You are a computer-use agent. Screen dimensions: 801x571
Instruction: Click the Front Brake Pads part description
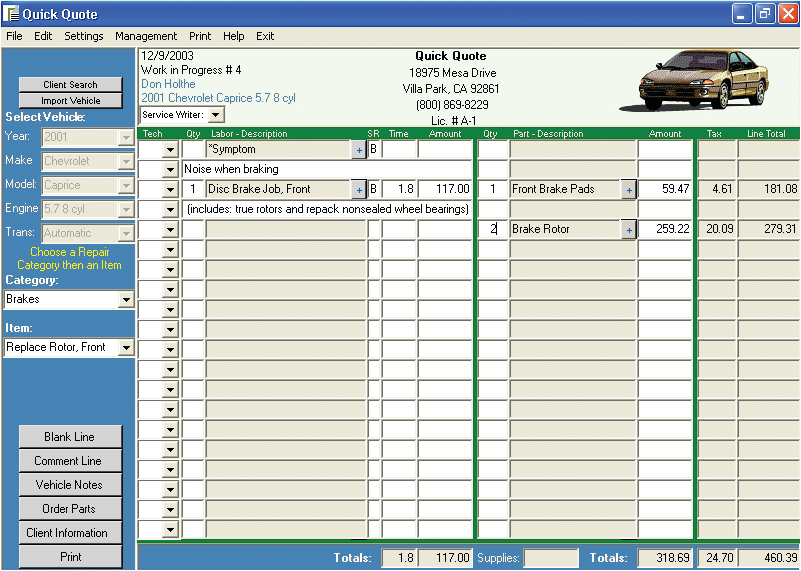point(566,189)
